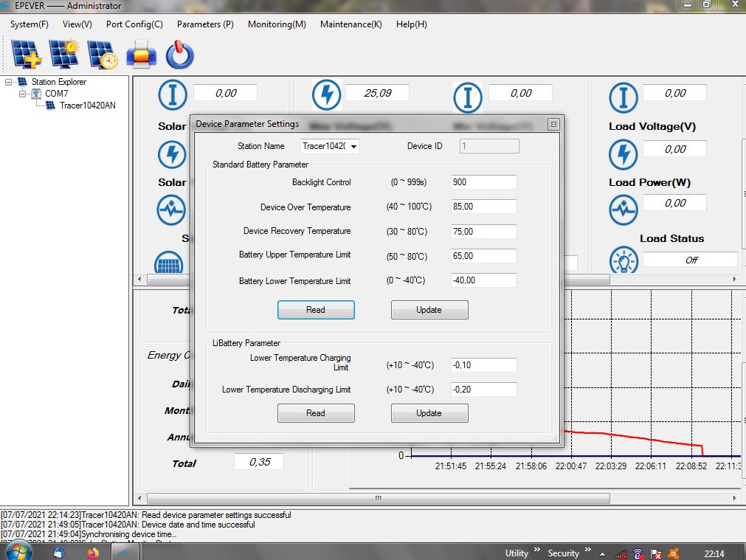Click the Security taskbar toolbar label
Image resolution: width=746 pixels, height=560 pixels.
(x=563, y=553)
